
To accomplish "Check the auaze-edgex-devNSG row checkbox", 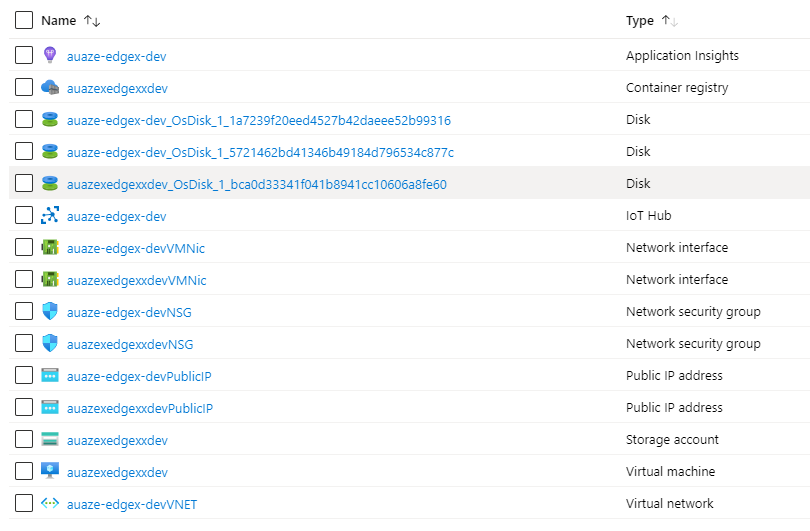I will point(24,311).
